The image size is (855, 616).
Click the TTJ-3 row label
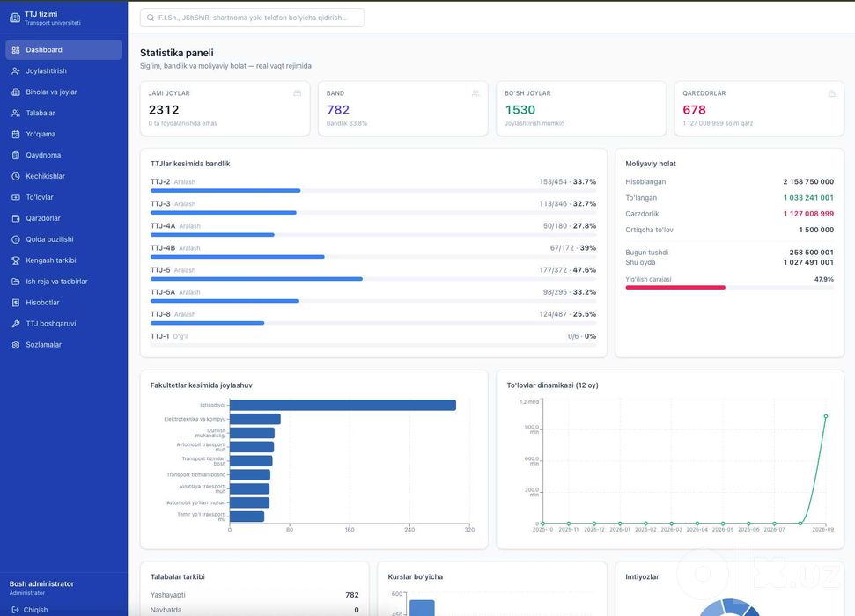(x=160, y=204)
